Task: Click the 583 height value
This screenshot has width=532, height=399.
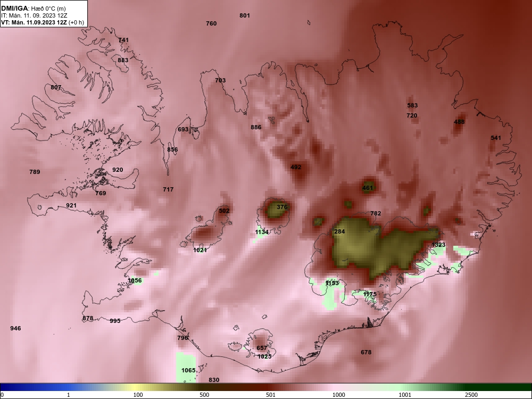Action: (x=412, y=105)
